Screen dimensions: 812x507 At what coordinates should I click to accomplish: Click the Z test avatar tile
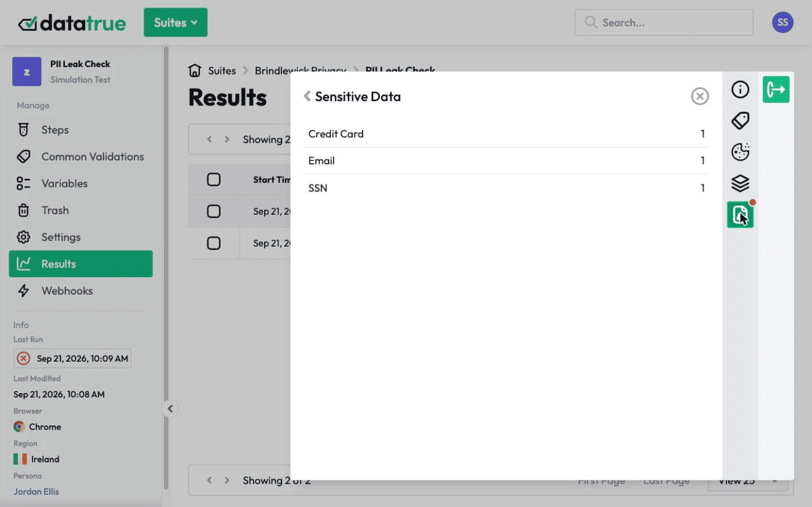[x=27, y=72]
